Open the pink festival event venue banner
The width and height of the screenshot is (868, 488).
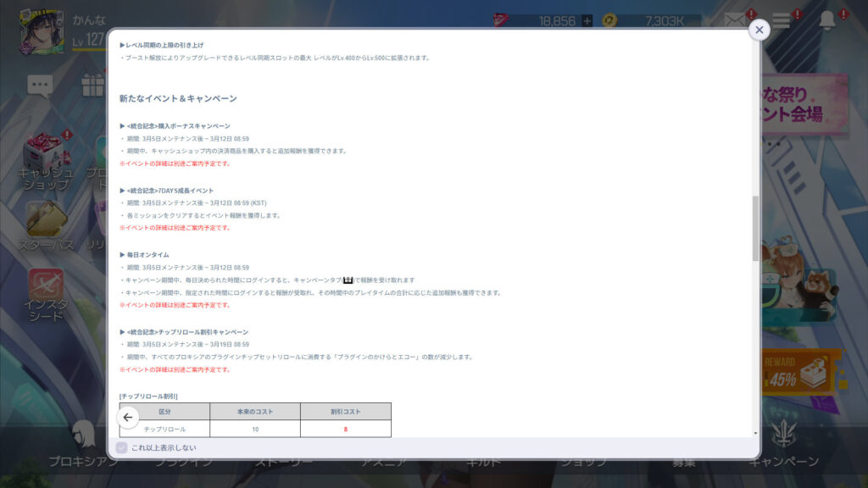pos(804,105)
